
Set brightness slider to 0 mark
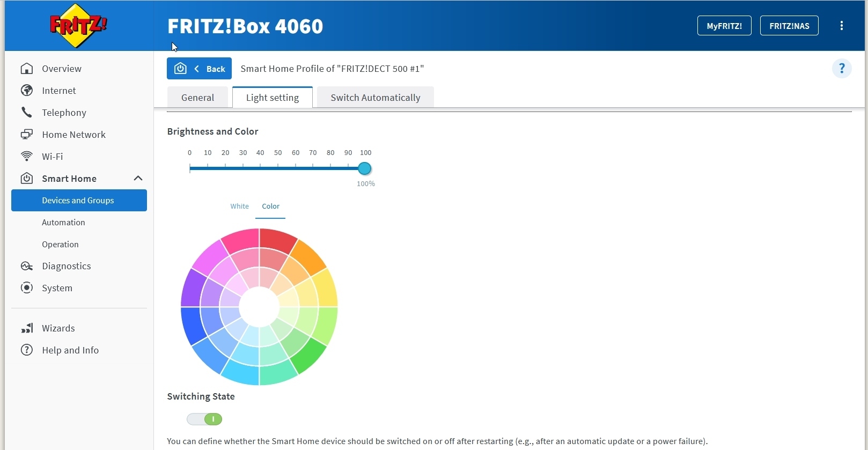(x=190, y=168)
